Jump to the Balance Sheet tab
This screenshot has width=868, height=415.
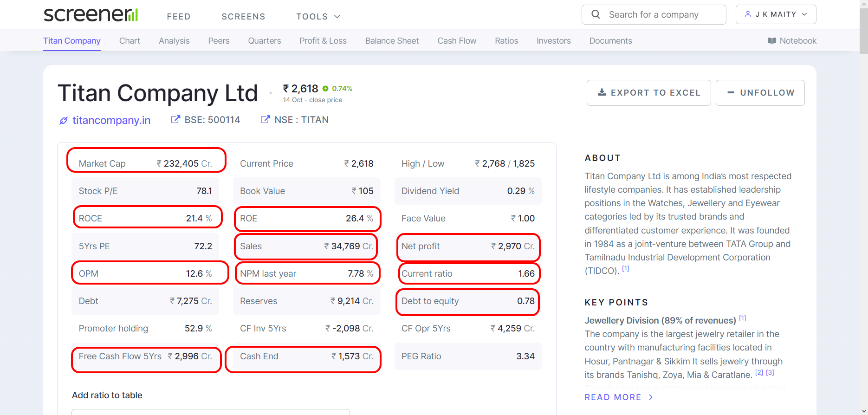392,41
